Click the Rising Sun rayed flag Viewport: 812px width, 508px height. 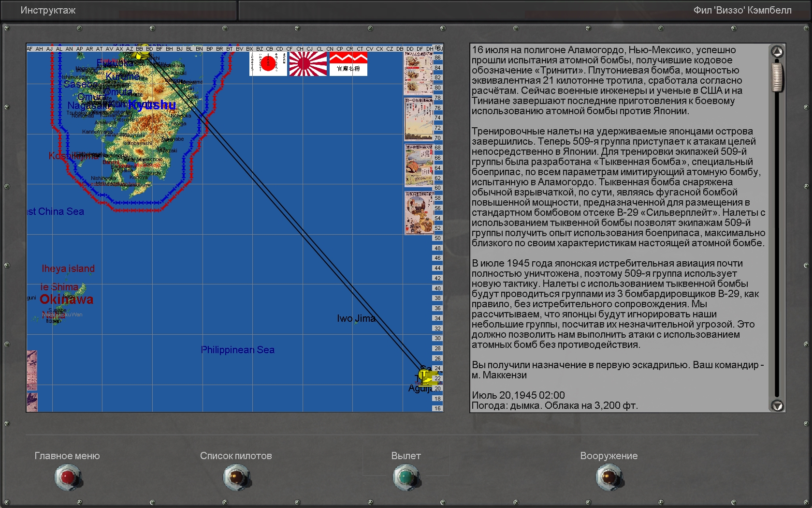tap(308, 64)
